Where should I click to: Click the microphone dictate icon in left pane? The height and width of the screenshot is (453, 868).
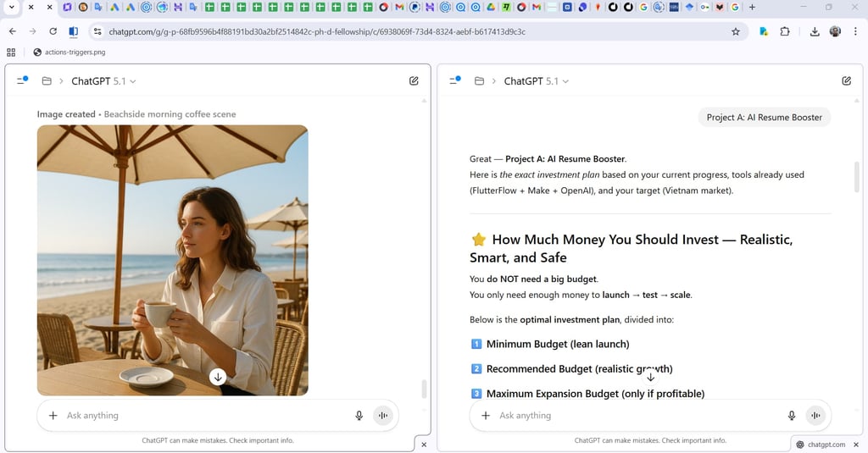[x=359, y=416]
